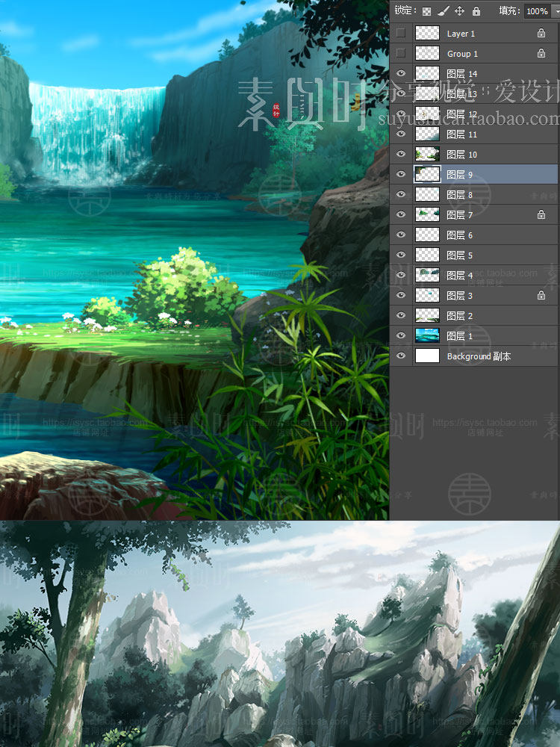Hide 图层 11 using its eye icon
This screenshot has height=747, width=560.
point(401,134)
